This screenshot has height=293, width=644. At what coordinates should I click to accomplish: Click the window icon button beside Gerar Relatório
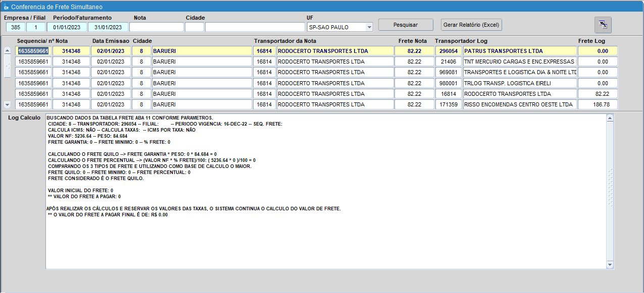click(603, 25)
